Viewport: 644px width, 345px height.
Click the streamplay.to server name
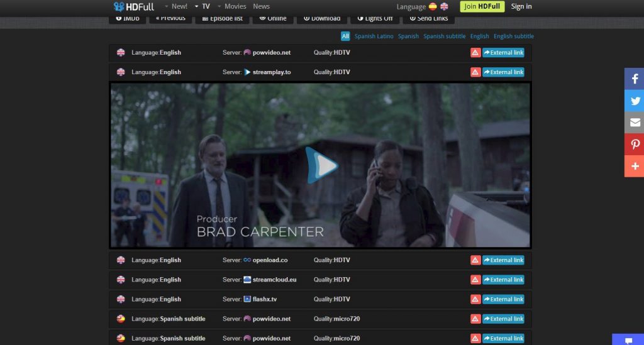[272, 72]
